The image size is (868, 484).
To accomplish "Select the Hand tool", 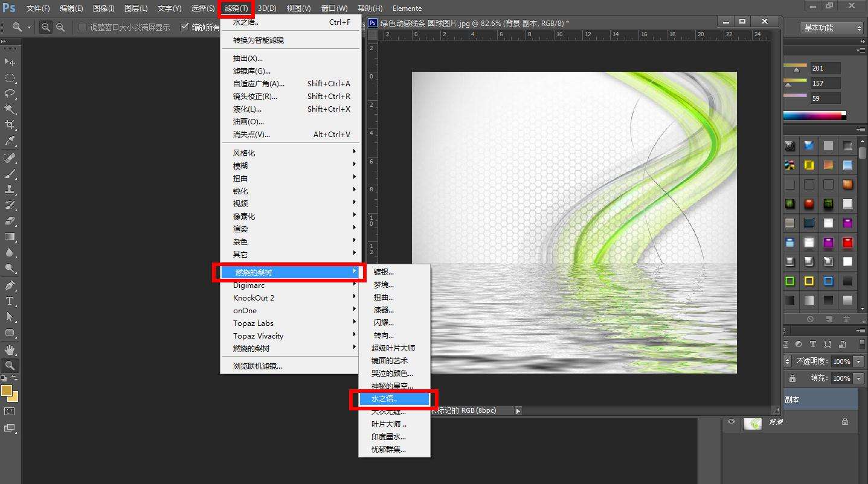I will pyautogui.click(x=10, y=349).
